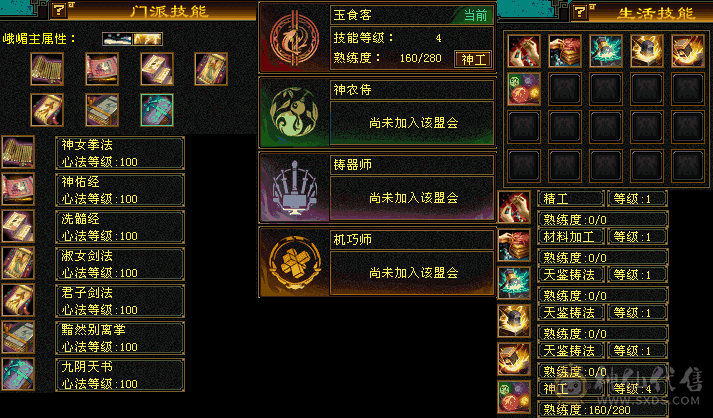Screen dimensions: 713x418
Task: Select the 神女拳法 skill icon in list
Action: pos(18,152)
